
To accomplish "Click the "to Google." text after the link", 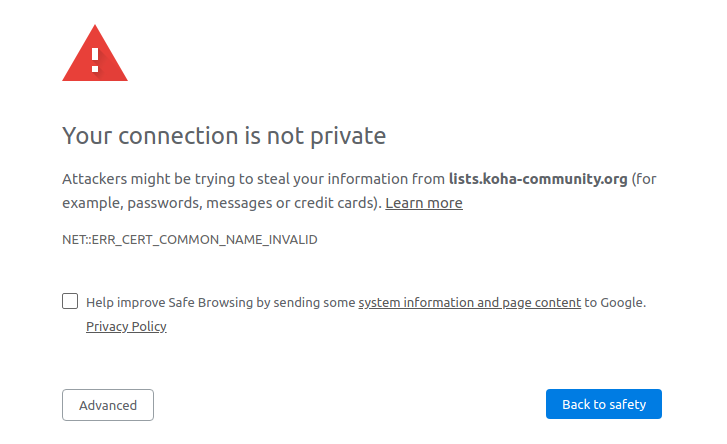I will tap(615, 302).
